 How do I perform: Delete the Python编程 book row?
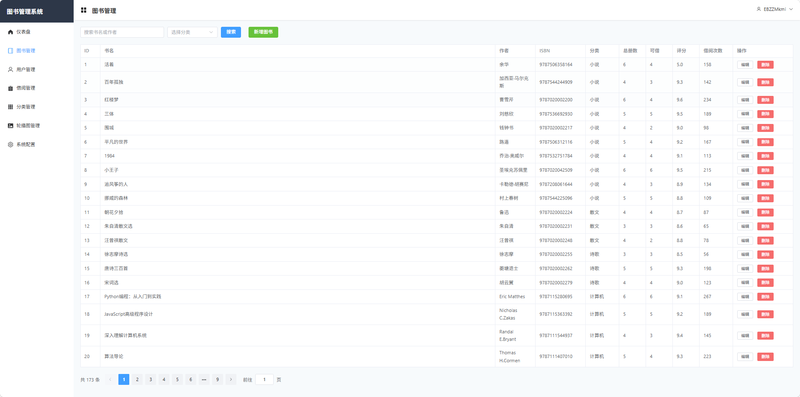tap(765, 296)
